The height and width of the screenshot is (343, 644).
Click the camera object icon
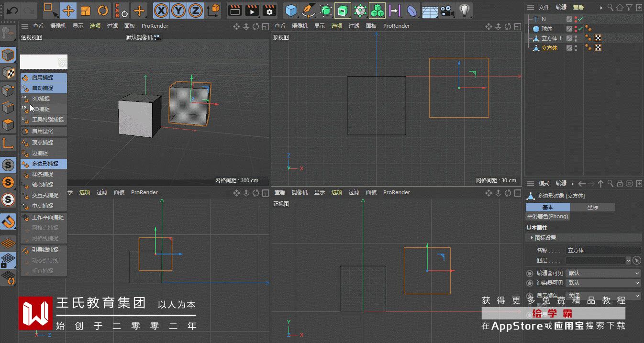(446, 10)
